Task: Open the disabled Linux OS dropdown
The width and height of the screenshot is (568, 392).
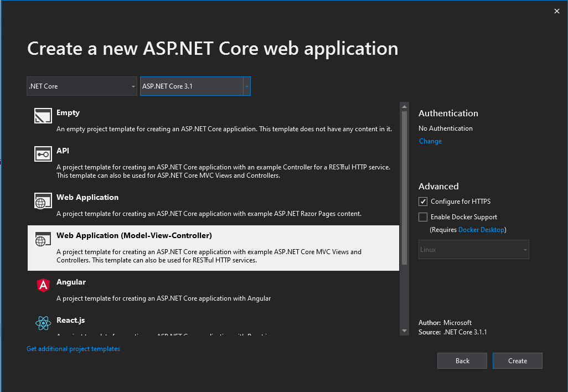Action: [x=473, y=250]
